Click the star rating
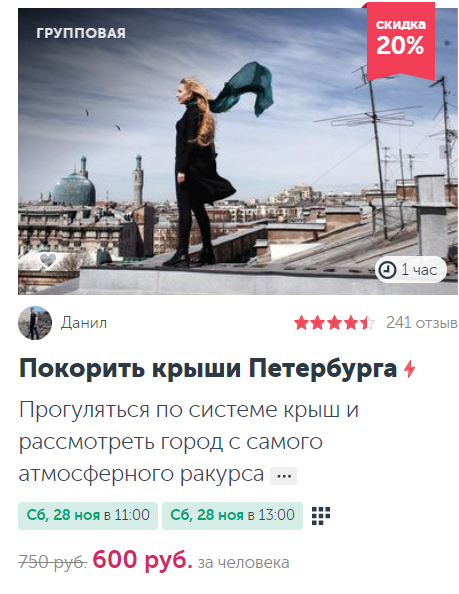459x594 pixels. [x=334, y=323]
